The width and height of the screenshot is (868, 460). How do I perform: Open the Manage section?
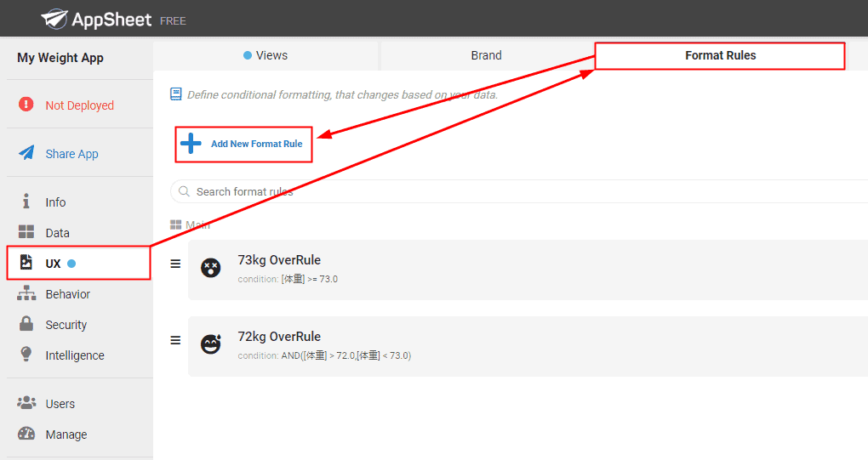[x=66, y=434]
